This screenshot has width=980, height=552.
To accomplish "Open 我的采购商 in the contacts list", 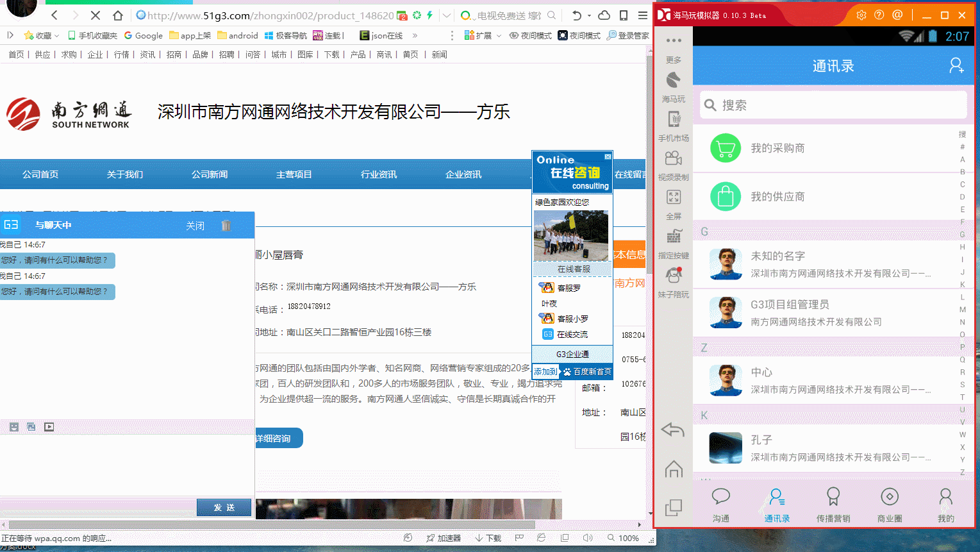I will (x=826, y=148).
